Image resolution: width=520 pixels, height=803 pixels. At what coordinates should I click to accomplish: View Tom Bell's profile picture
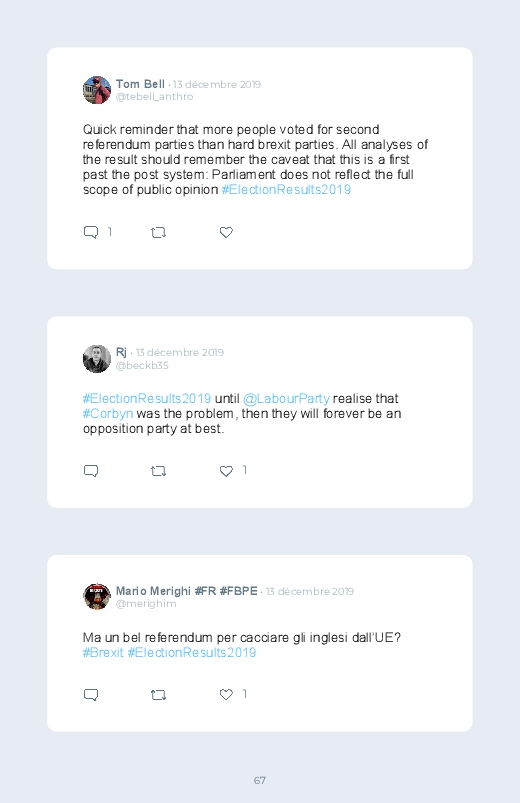click(x=97, y=90)
